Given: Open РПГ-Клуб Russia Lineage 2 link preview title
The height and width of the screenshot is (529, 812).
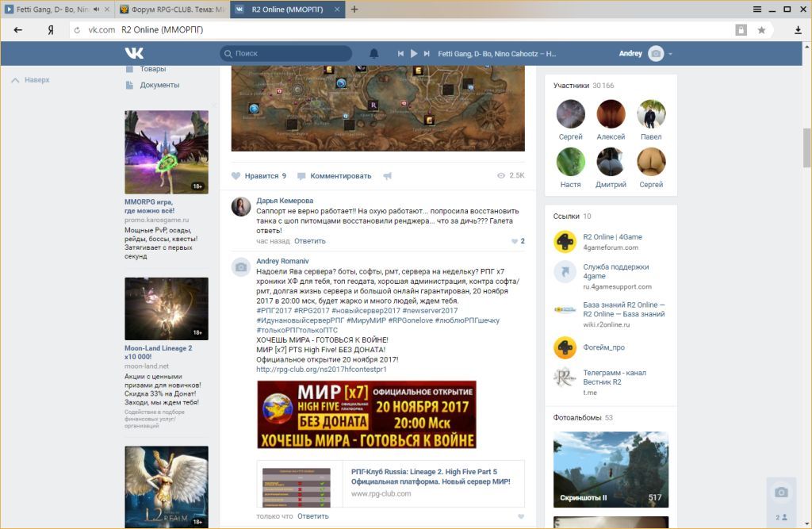Looking at the screenshot, I should 431,476.
